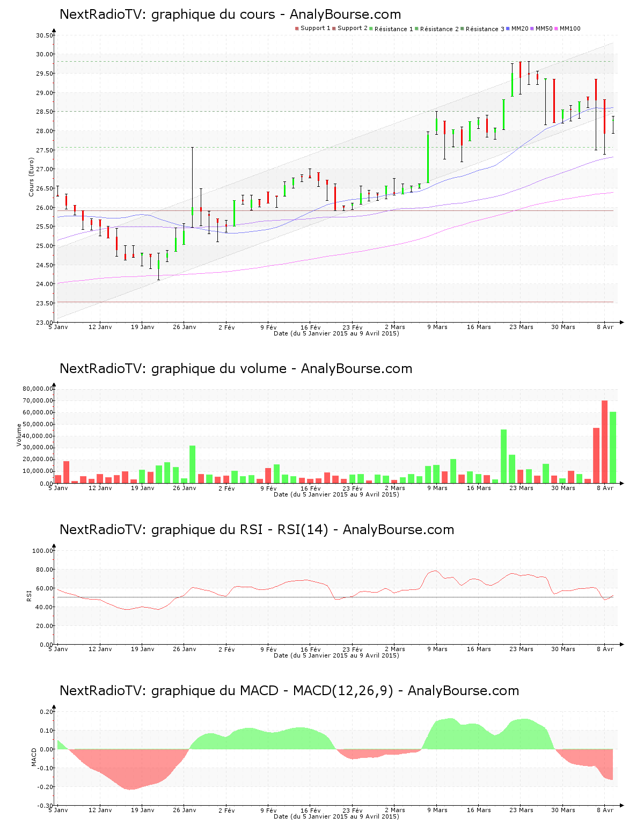Screen dimensions: 644x832
Task: Click the tall green volume bar before 23 Mars
Action: point(503,456)
